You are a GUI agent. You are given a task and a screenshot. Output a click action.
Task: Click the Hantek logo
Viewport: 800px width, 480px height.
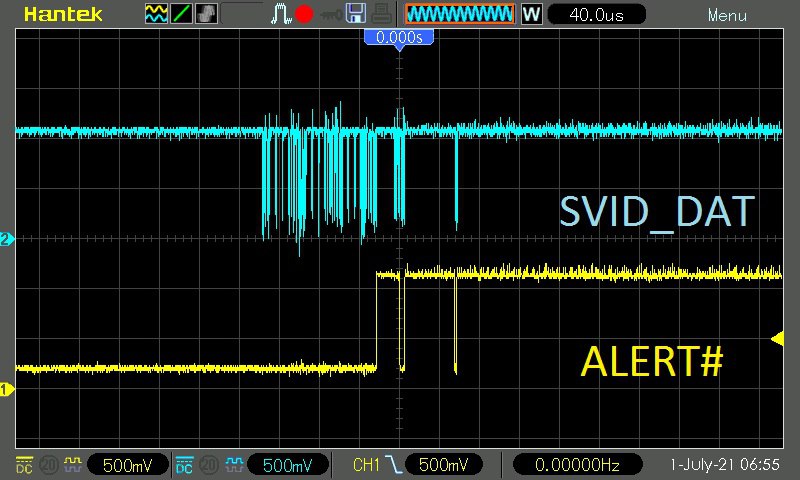(63, 14)
